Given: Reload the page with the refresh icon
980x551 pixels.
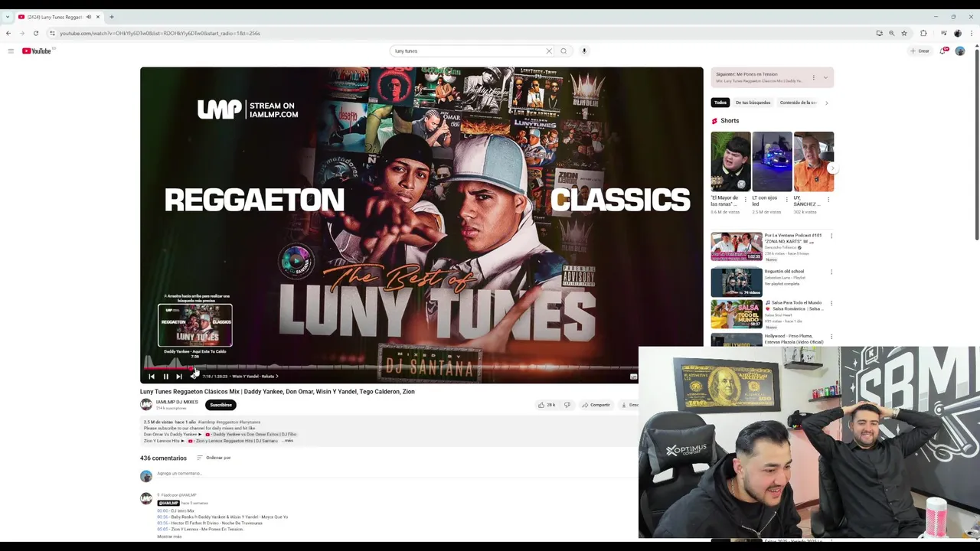Looking at the screenshot, I should click(x=36, y=33).
